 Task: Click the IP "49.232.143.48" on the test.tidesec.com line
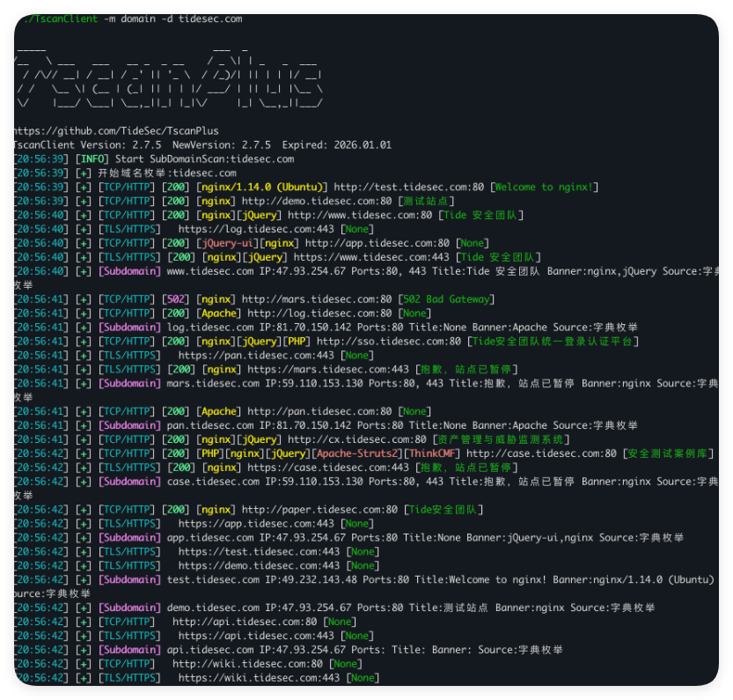(x=319, y=580)
